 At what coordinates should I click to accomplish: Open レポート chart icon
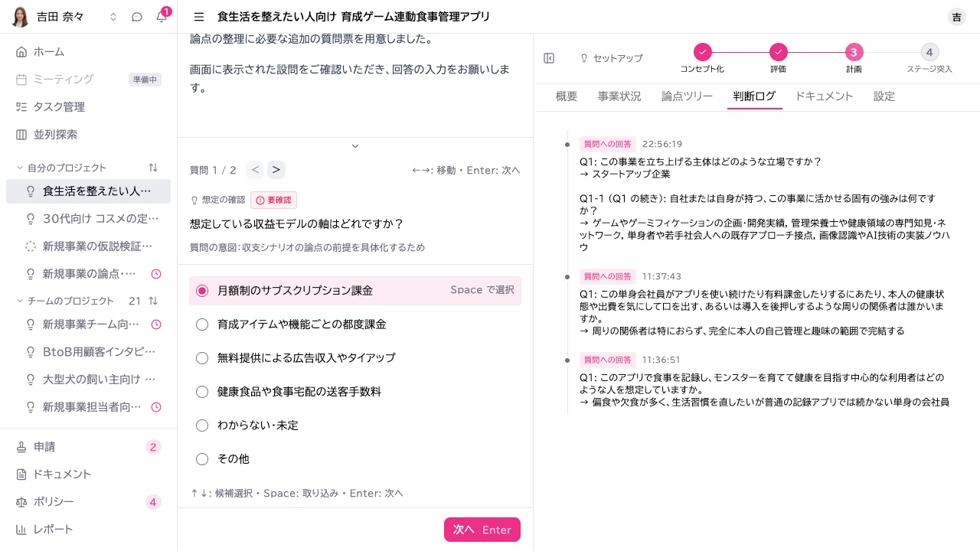[21, 530]
